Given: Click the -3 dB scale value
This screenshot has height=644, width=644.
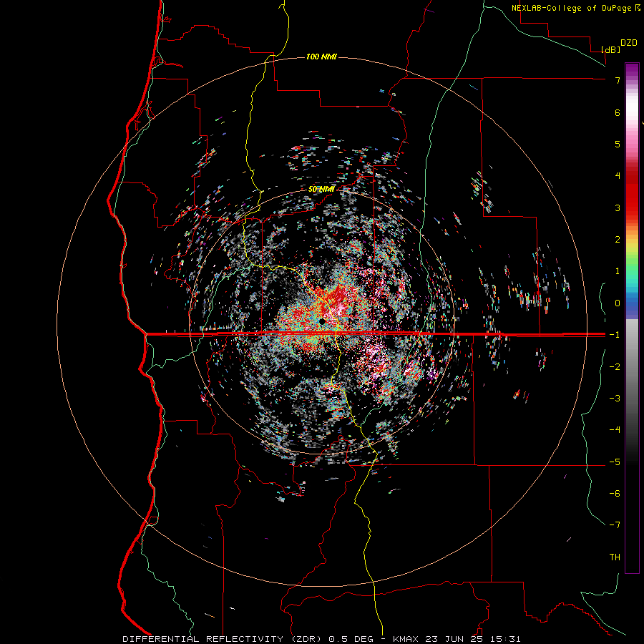Looking at the screenshot, I should (615, 398).
